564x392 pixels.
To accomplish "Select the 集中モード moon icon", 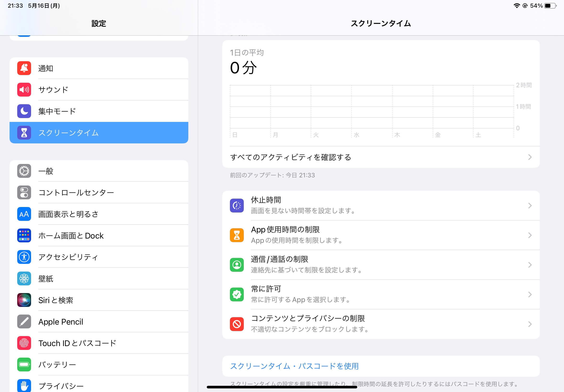I will click(24, 111).
